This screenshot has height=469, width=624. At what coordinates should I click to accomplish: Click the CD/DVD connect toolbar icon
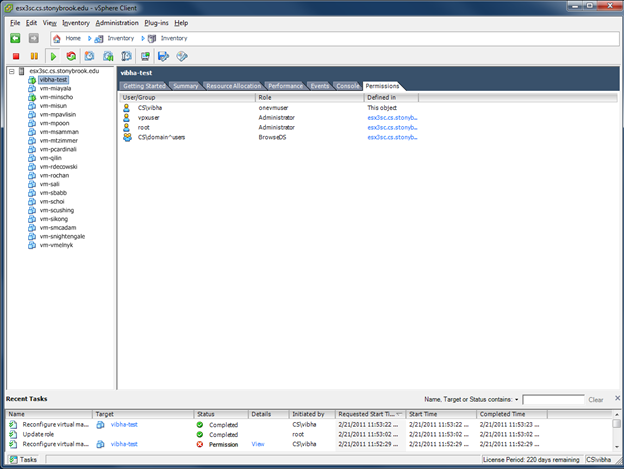[x=182, y=56]
